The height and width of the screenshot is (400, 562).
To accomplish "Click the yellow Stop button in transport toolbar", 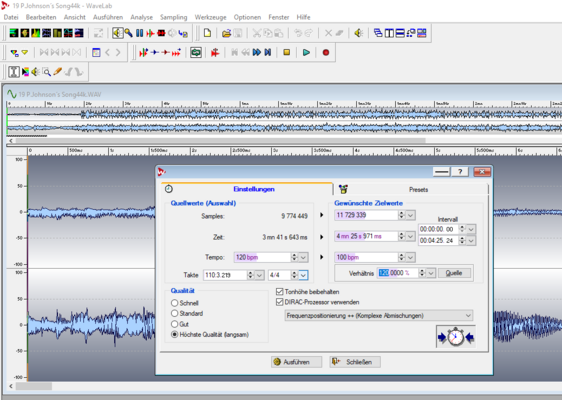I will pos(286,53).
